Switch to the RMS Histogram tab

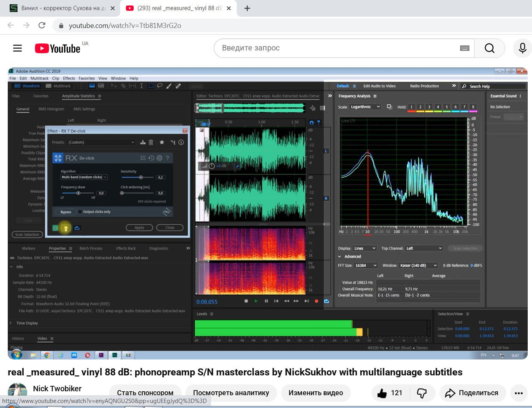51,109
